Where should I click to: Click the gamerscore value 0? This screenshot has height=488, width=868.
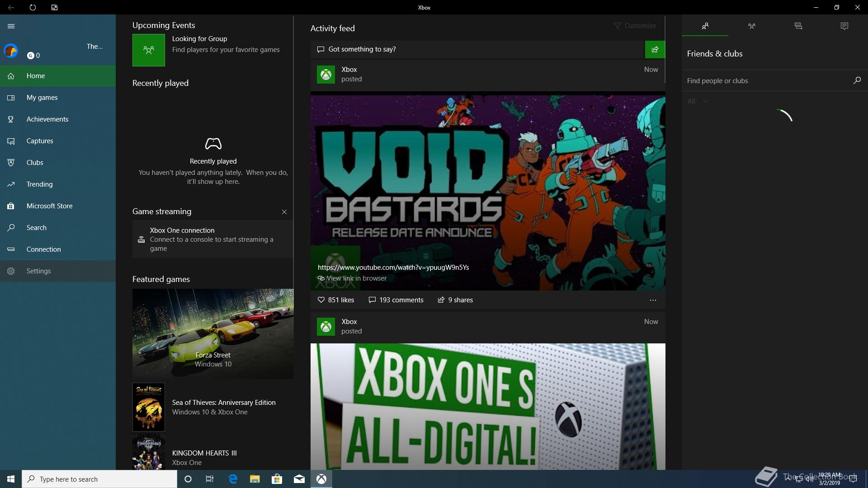click(38, 56)
